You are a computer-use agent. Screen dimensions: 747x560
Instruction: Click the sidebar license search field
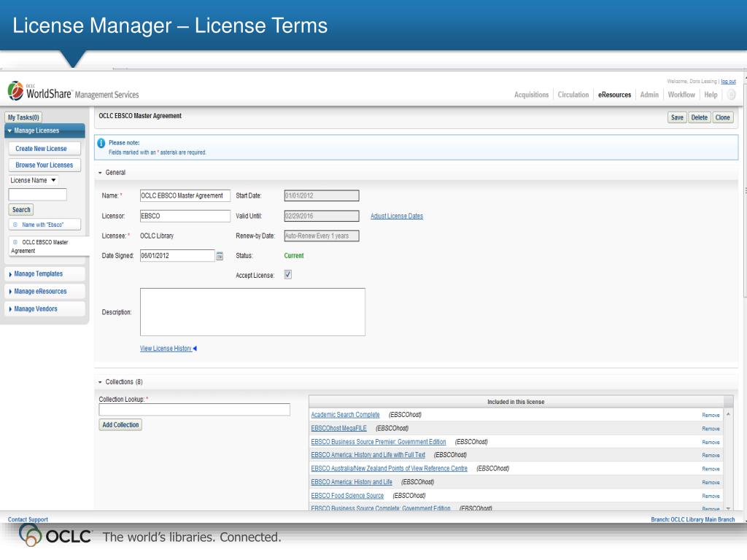(x=38, y=194)
